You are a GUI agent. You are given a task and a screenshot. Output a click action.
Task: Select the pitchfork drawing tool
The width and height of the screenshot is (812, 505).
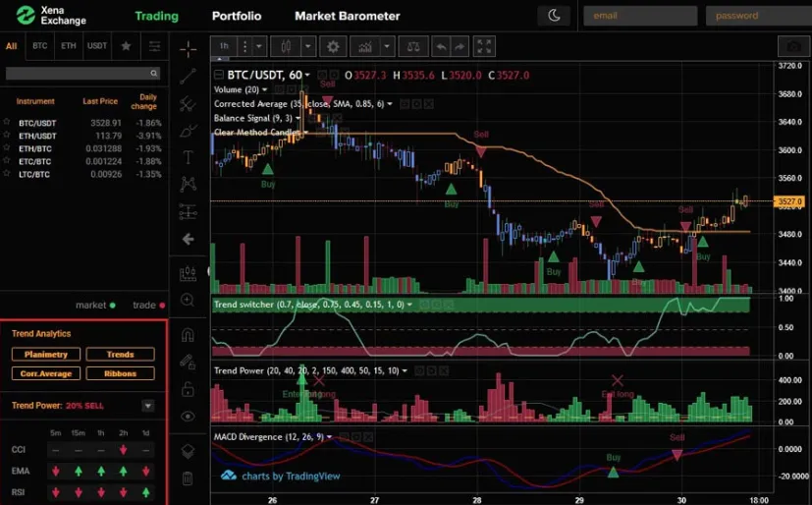188,103
